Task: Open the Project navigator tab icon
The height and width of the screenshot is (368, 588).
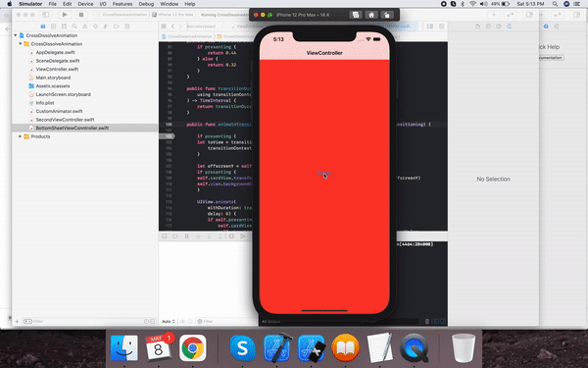Action: (x=43, y=26)
